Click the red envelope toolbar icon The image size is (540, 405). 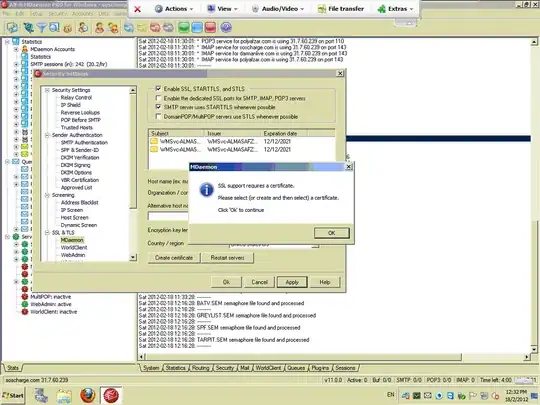210,28
